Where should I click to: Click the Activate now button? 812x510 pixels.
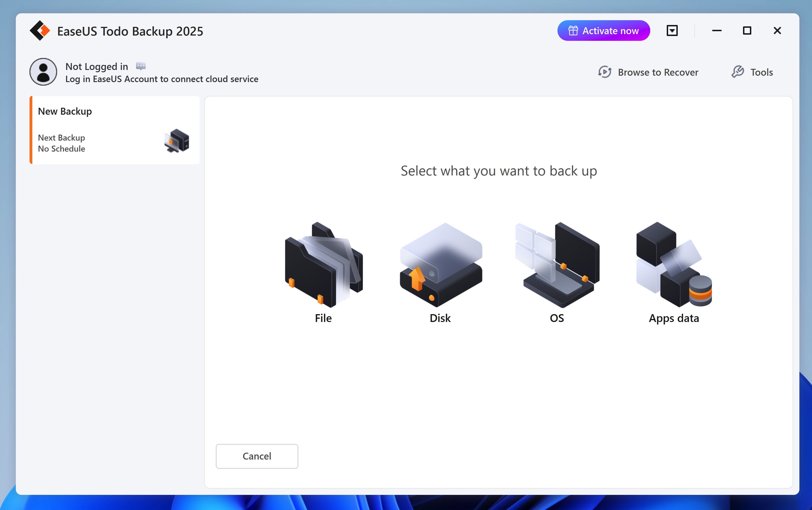(x=604, y=31)
